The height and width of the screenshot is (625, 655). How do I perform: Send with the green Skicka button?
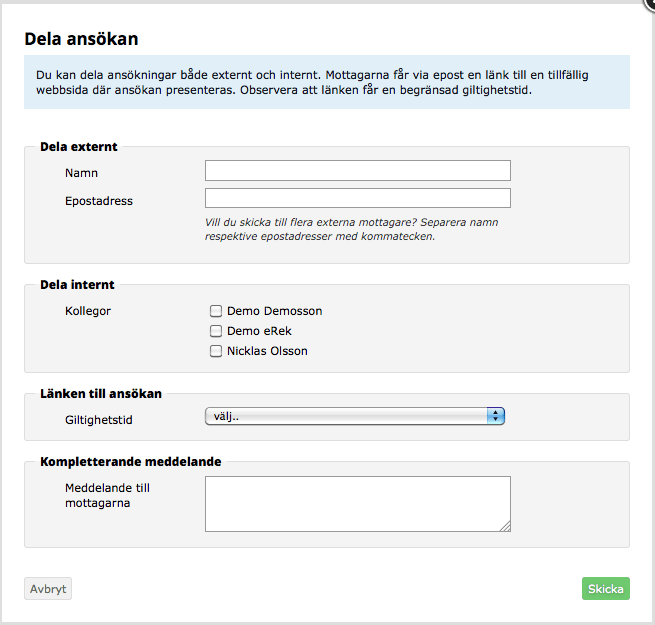tap(605, 589)
